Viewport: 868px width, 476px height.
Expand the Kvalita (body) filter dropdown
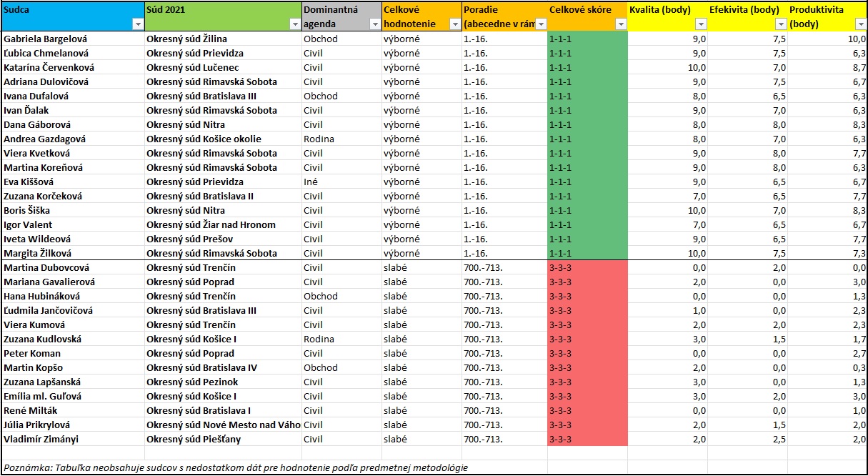pyautogui.click(x=700, y=24)
